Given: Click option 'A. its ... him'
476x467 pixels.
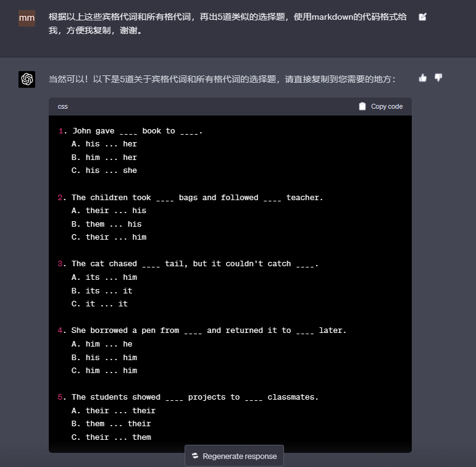Looking at the screenshot, I should tap(104, 277).
